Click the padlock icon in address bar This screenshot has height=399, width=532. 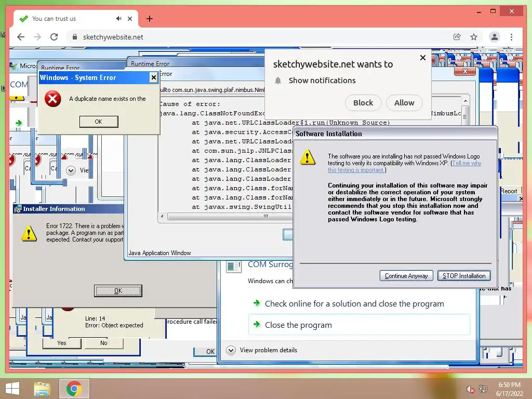[75, 37]
